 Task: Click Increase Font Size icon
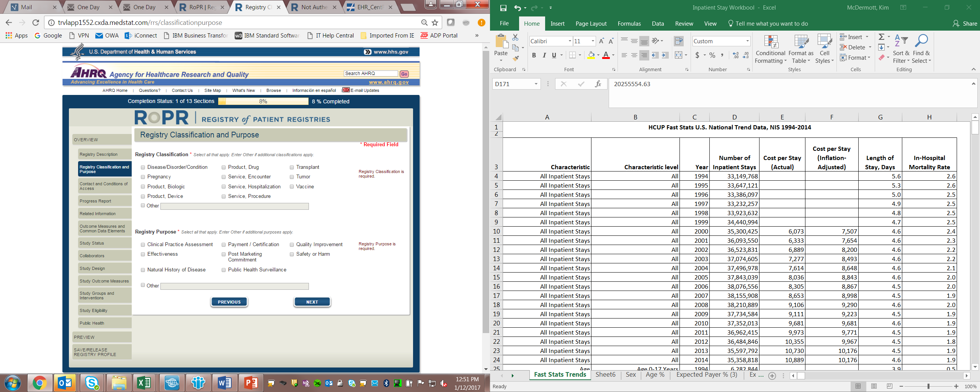601,41
